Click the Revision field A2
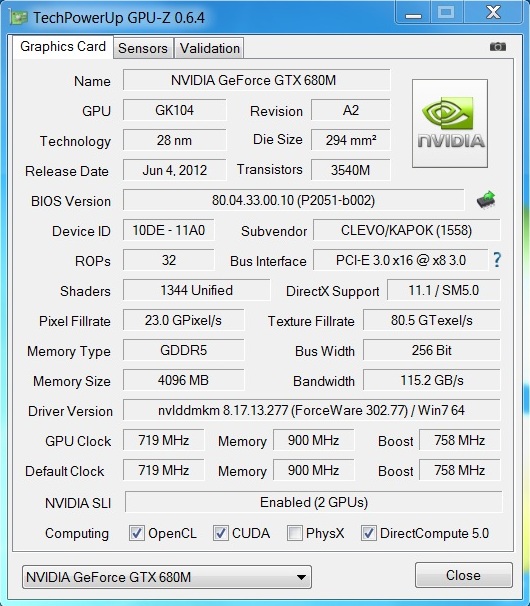This screenshot has height=606, width=530. tap(351, 110)
